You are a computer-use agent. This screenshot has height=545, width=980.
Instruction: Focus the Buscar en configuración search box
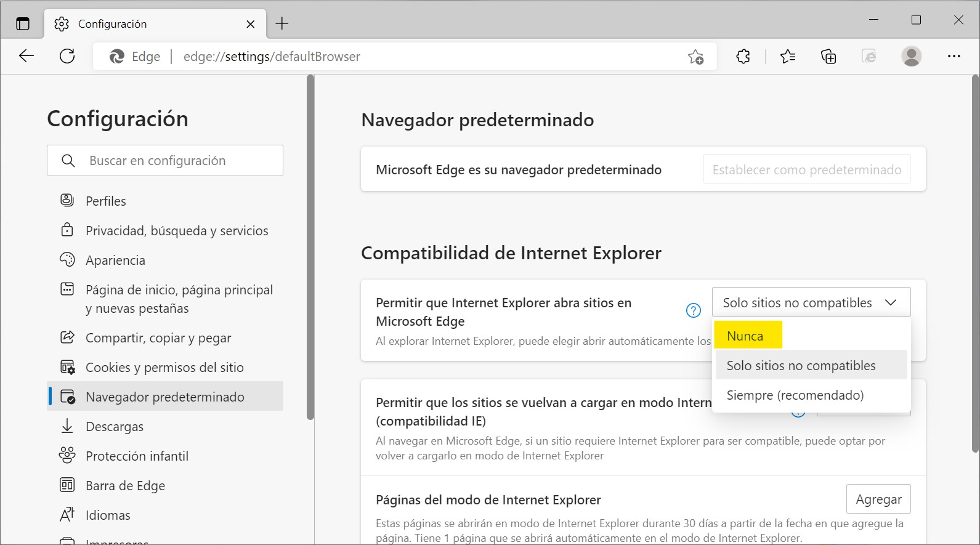pyautogui.click(x=165, y=161)
